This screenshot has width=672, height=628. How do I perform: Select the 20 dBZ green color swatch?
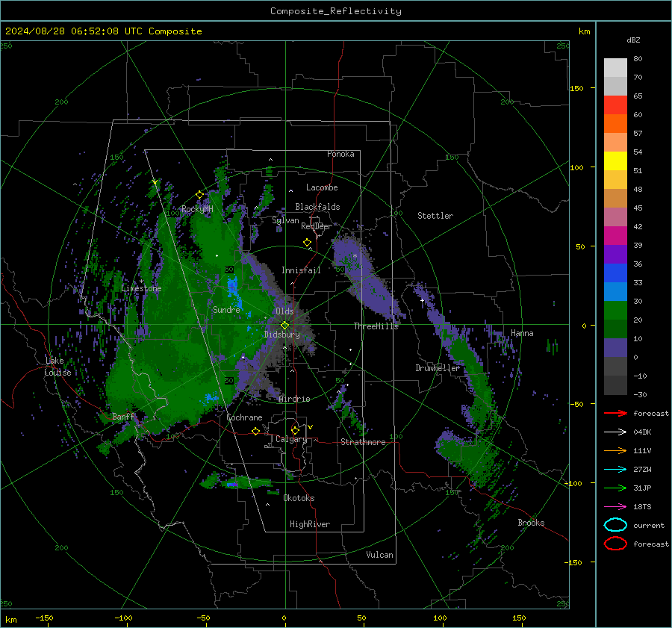615,329
